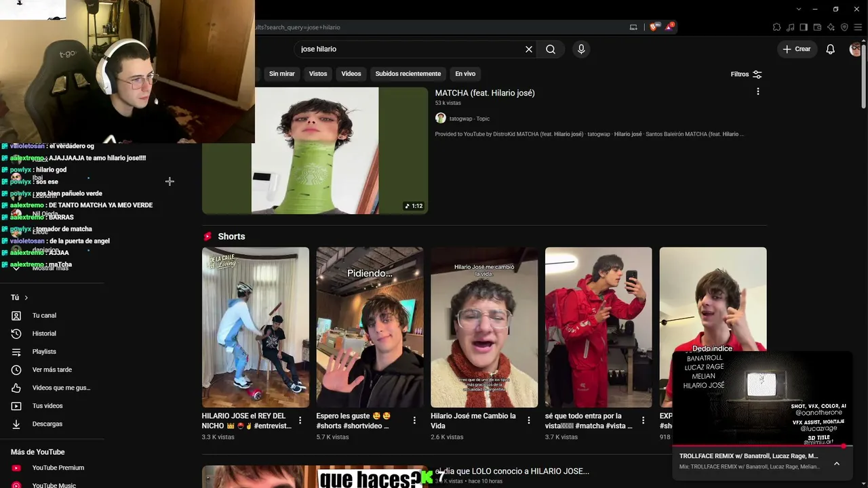
Task: Toggle the browser sidebar panel icon
Action: (804, 27)
